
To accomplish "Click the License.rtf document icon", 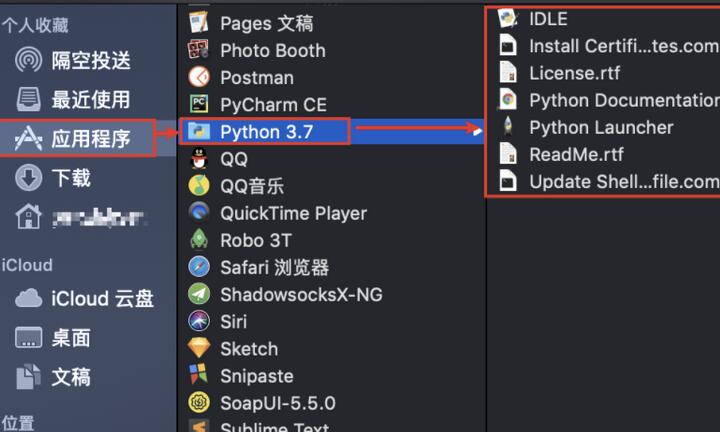I will [508, 73].
